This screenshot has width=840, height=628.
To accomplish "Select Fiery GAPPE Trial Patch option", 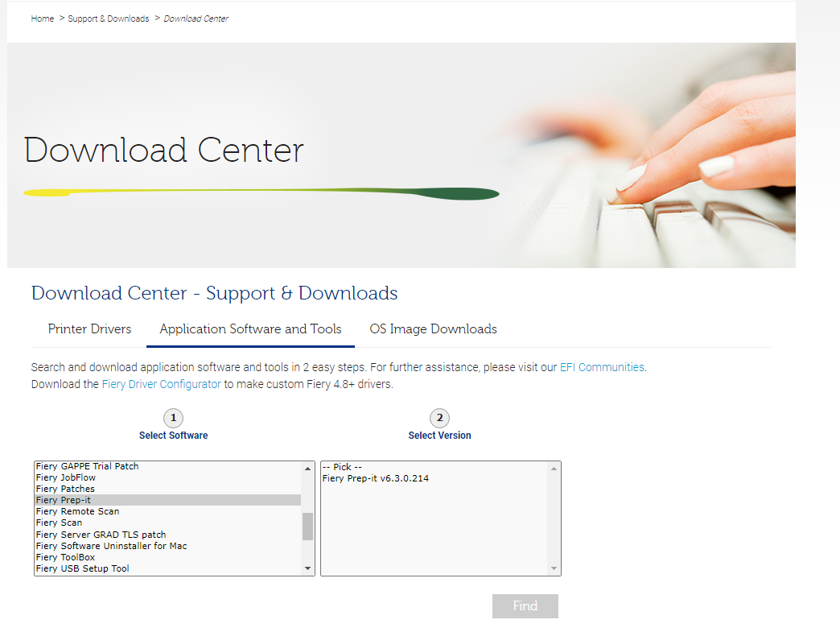I will point(87,466).
